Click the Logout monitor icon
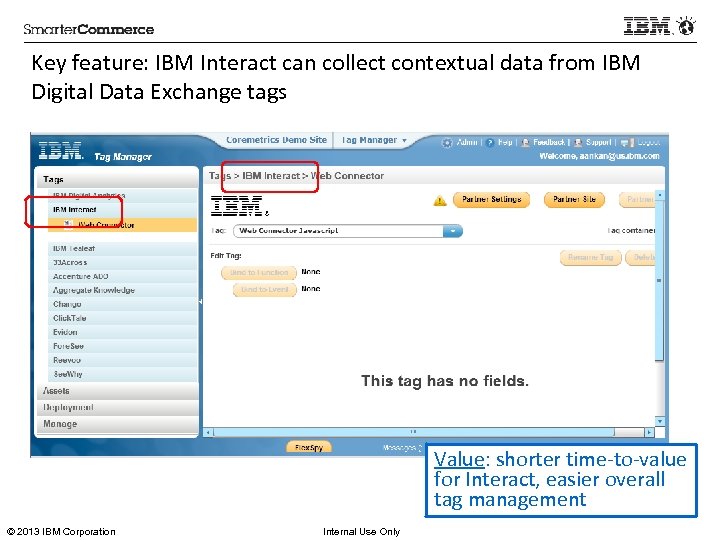This screenshot has height=540, width=720. click(627, 143)
